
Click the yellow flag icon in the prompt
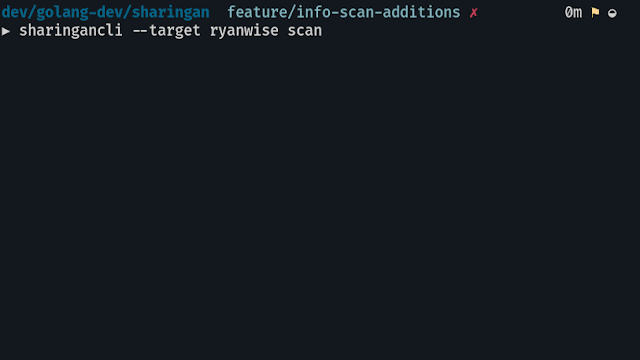point(595,13)
